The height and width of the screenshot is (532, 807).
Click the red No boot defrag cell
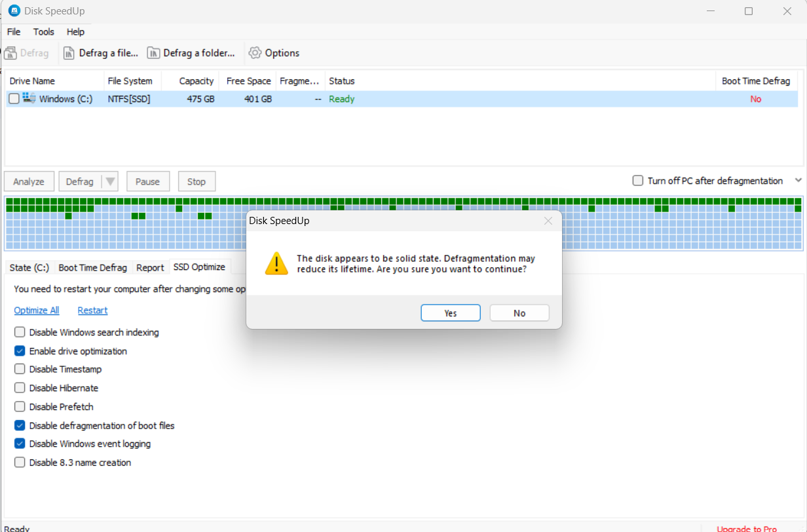tap(756, 99)
